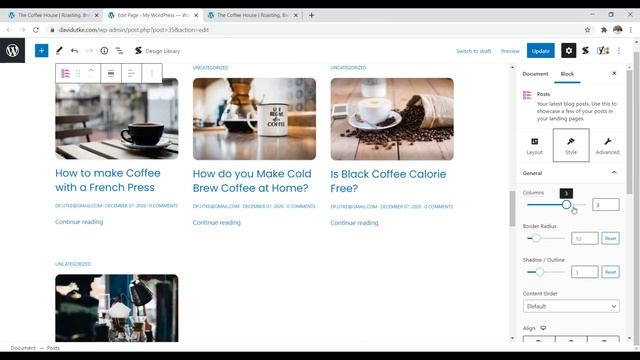Open French Press coffee post title
The image size is (640, 360).
coord(108,180)
